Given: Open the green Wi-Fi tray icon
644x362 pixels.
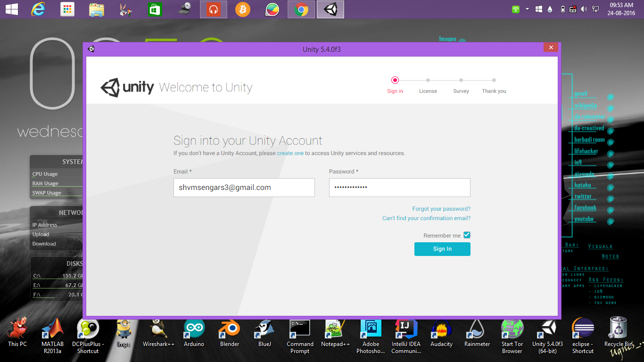Looking at the screenshot, I should pyautogui.click(x=516, y=9).
